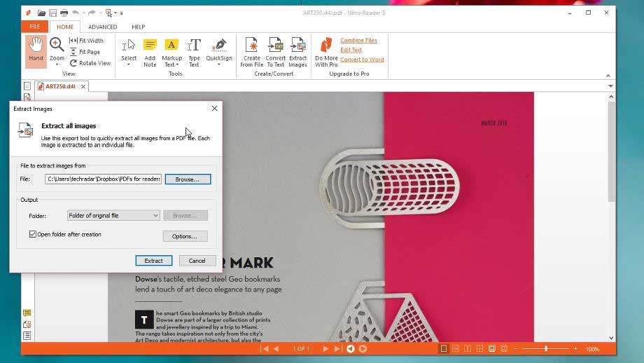Collapse the ribbon with the chevron
644x363 pixels.
[x=608, y=76]
